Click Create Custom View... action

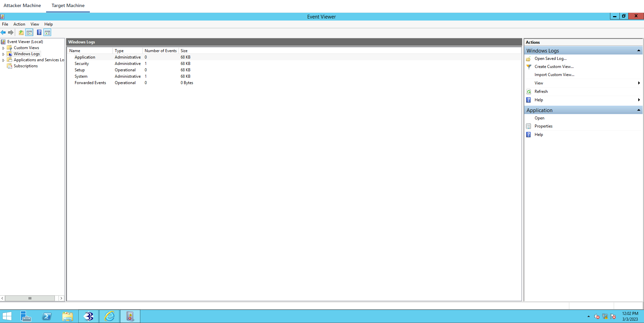554,67
